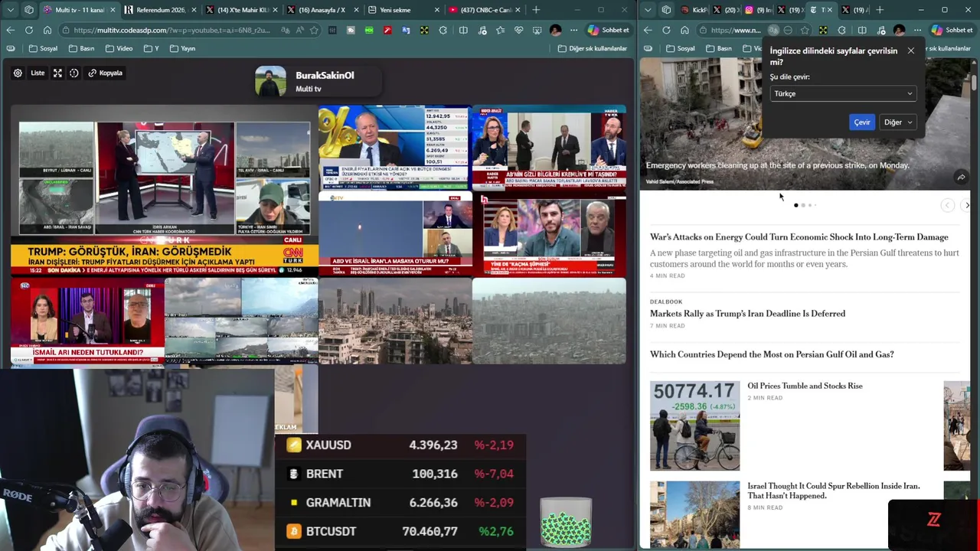980x551 pixels.
Task: Open War's Attacks on Energy article
Action: [799, 237]
